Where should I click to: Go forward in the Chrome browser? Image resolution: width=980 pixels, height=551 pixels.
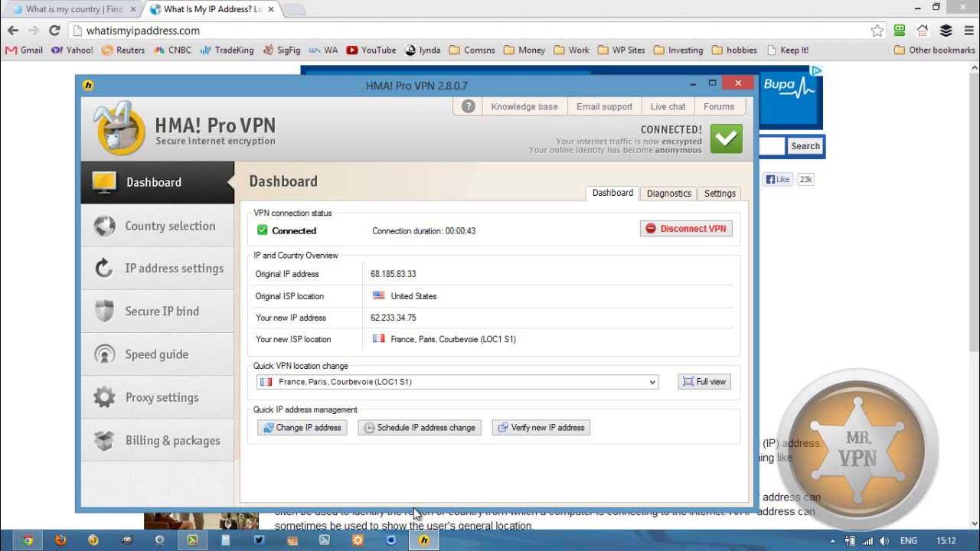coord(34,31)
